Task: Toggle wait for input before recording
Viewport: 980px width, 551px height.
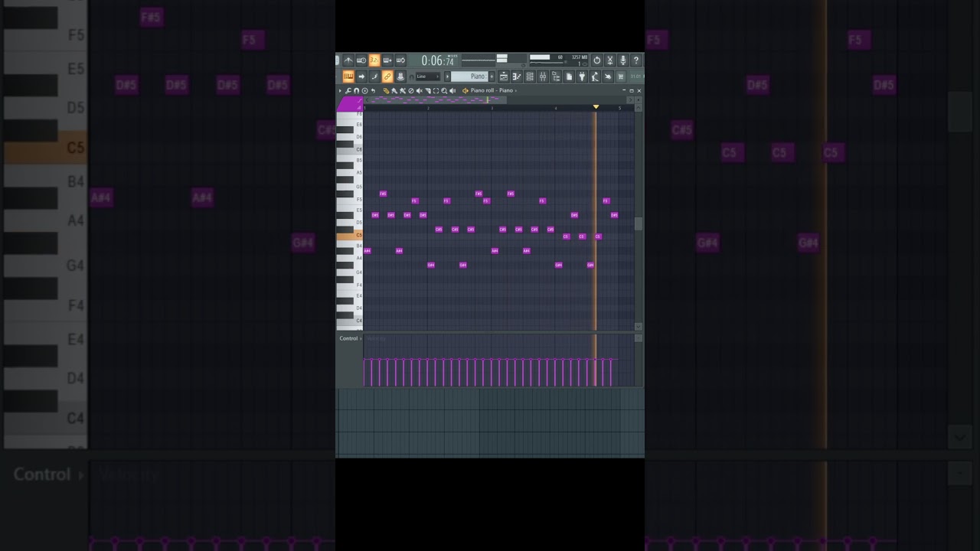Action: (x=361, y=60)
